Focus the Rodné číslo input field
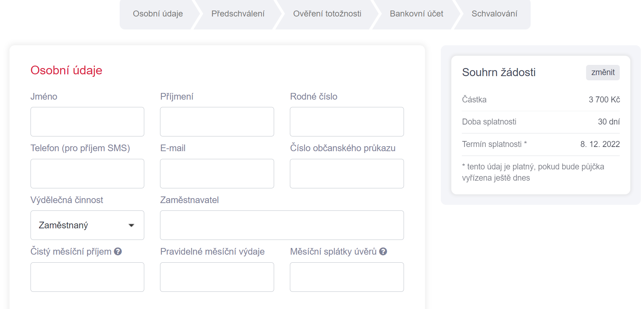The image size is (644, 309). (347, 122)
